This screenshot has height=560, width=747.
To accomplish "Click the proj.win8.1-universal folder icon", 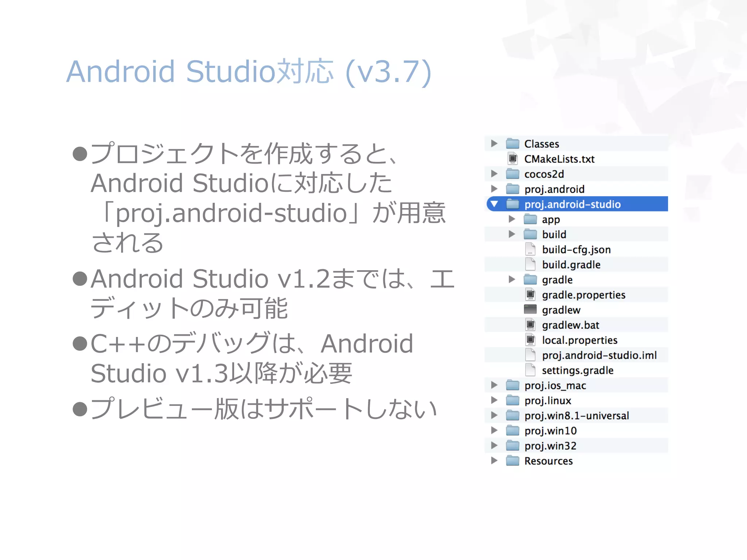I will click(x=512, y=415).
